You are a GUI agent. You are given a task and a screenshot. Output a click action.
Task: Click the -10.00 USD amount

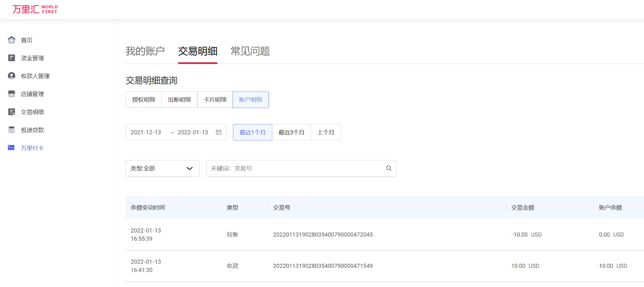(x=527, y=234)
